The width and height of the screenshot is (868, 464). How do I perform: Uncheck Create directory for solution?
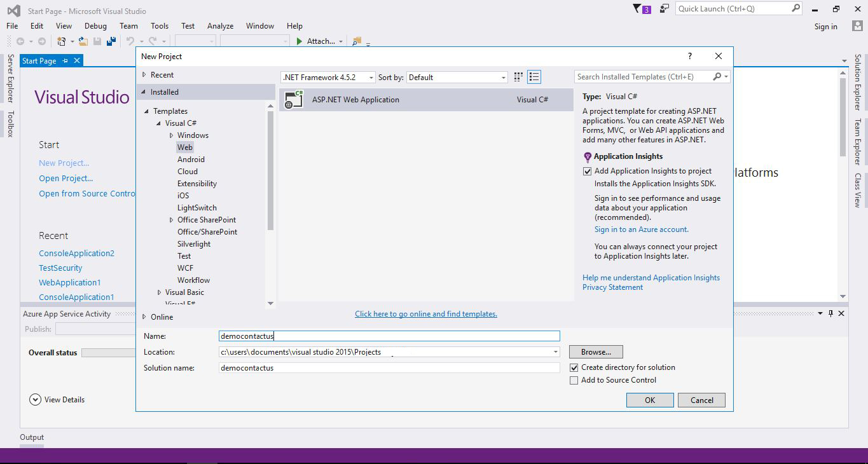click(x=574, y=367)
